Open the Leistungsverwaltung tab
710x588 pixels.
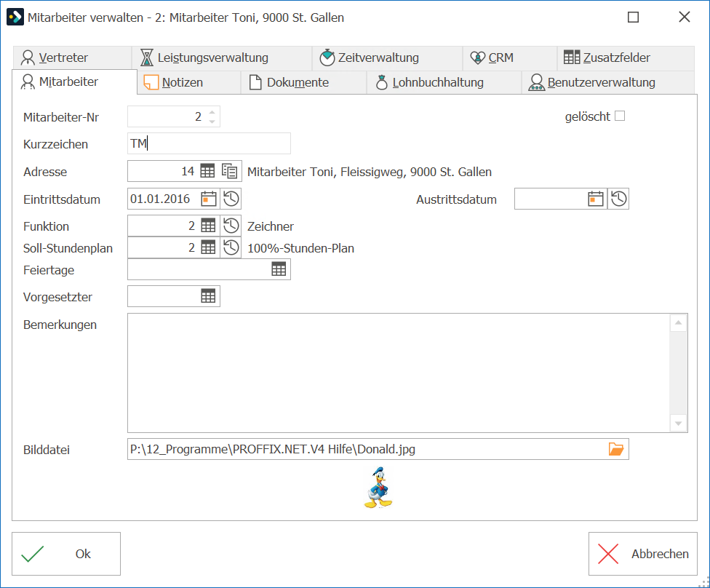pyautogui.click(x=222, y=57)
